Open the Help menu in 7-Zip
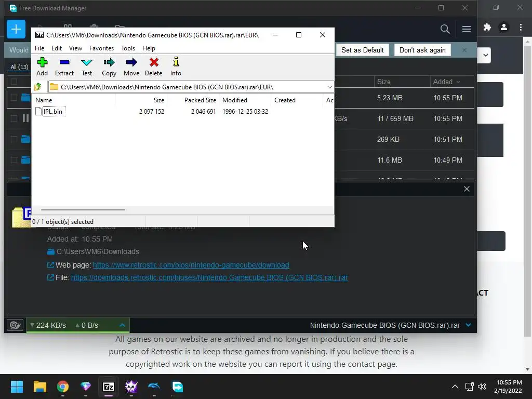 tap(149, 48)
